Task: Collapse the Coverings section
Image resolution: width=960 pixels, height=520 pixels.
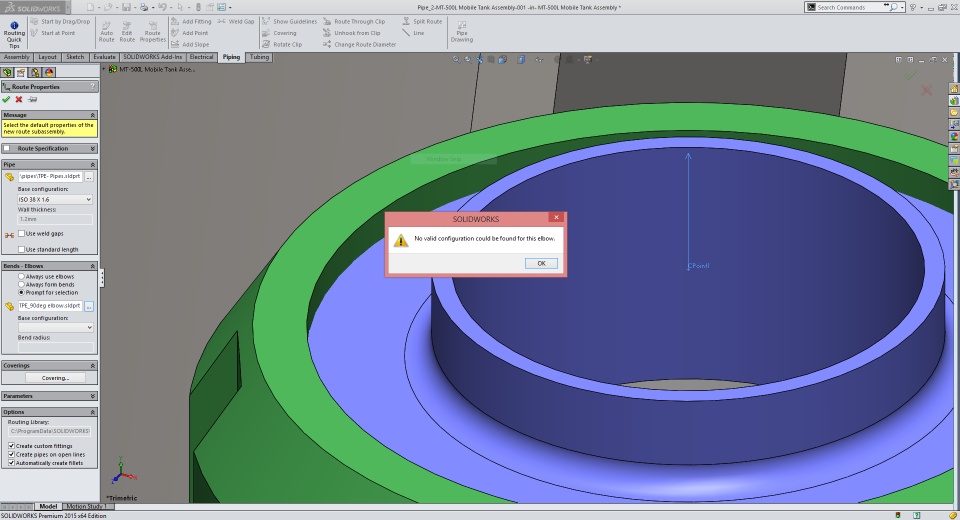Action: 92,366
